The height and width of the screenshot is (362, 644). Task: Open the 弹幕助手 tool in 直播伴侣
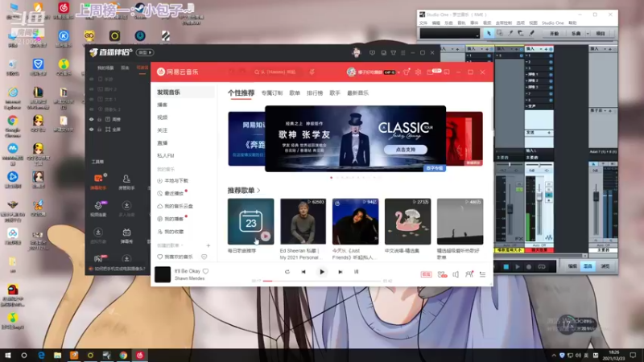[98, 182]
